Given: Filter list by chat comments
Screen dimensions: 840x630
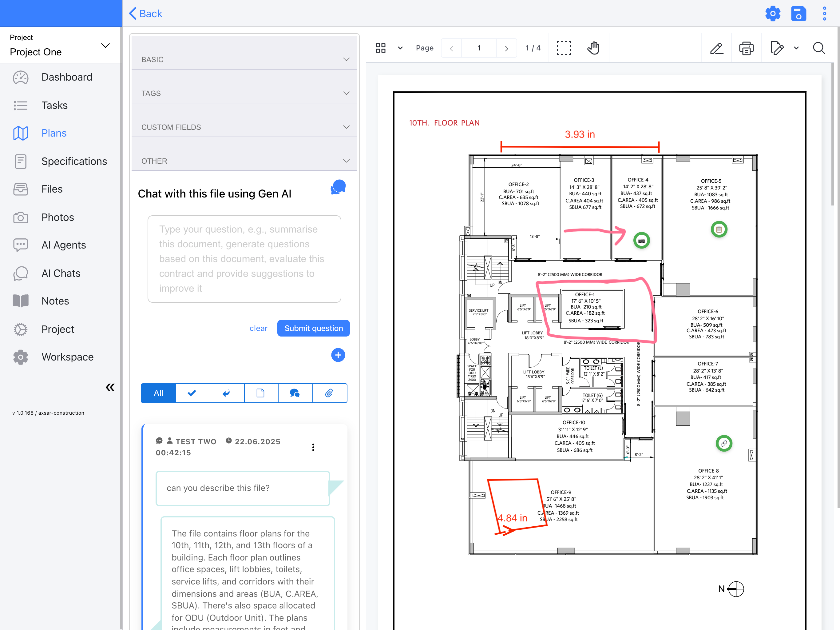Looking at the screenshot, I should pyautogui.click(x=295, y=393).
